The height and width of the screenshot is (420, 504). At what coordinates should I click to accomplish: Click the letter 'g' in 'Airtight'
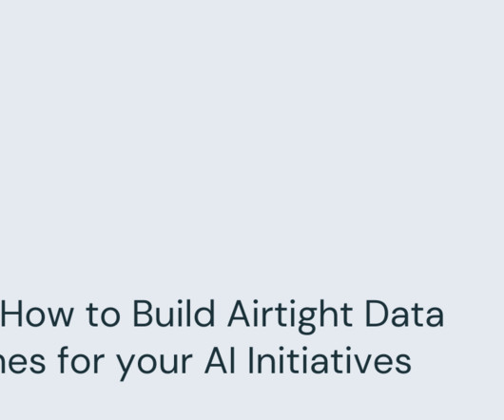pos(307,321)
